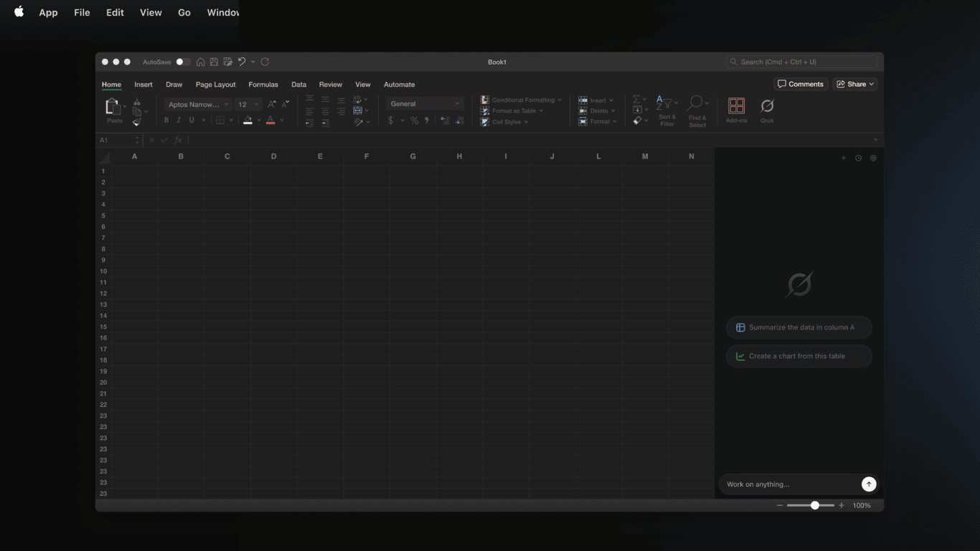Choose 'Create a chart from this table' suggestion
980x551 pixels.
click(x=799, y=357)
